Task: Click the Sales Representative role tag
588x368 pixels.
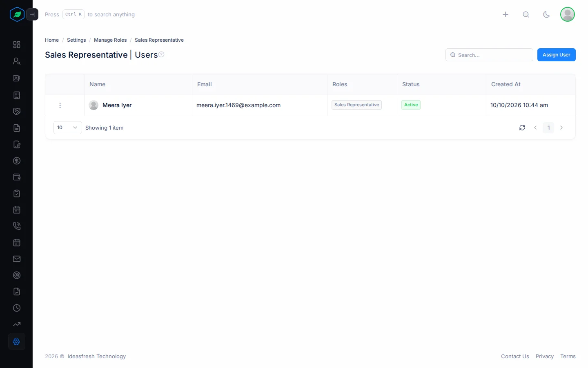Action: [356, 105]
